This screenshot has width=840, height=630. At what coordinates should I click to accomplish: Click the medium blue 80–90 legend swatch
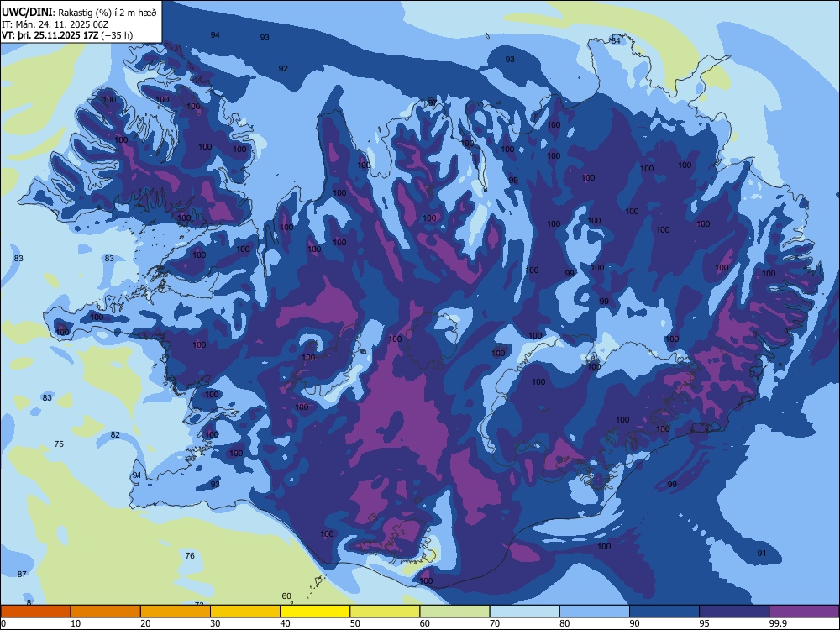tap(595, 612)
